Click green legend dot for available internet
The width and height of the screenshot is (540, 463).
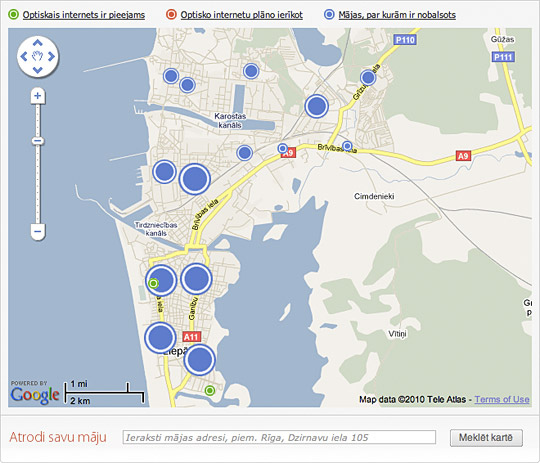13,14
